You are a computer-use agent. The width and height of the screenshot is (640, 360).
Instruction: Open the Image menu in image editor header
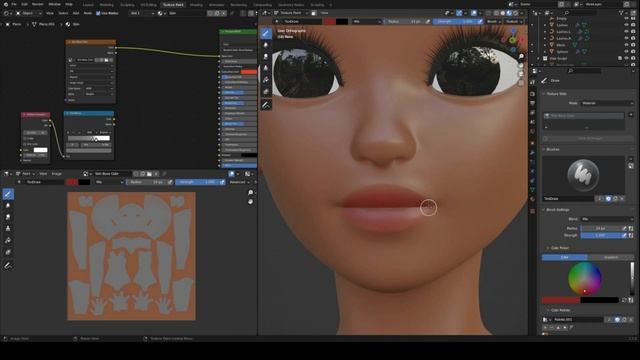56,174
